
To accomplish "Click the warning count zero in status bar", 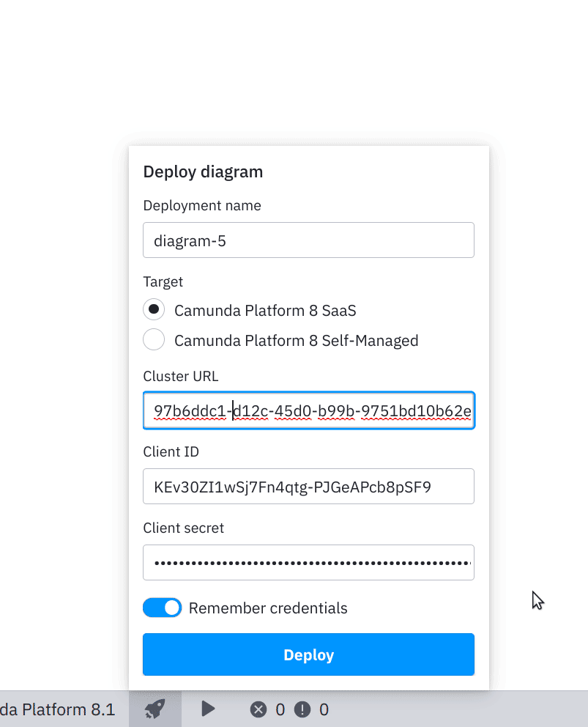I will click(325, 709).
